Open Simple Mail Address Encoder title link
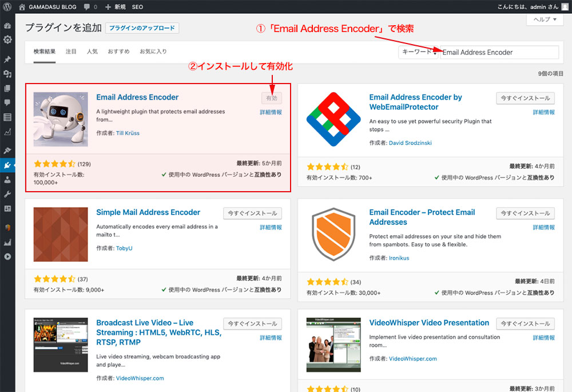 pos(148,212)
